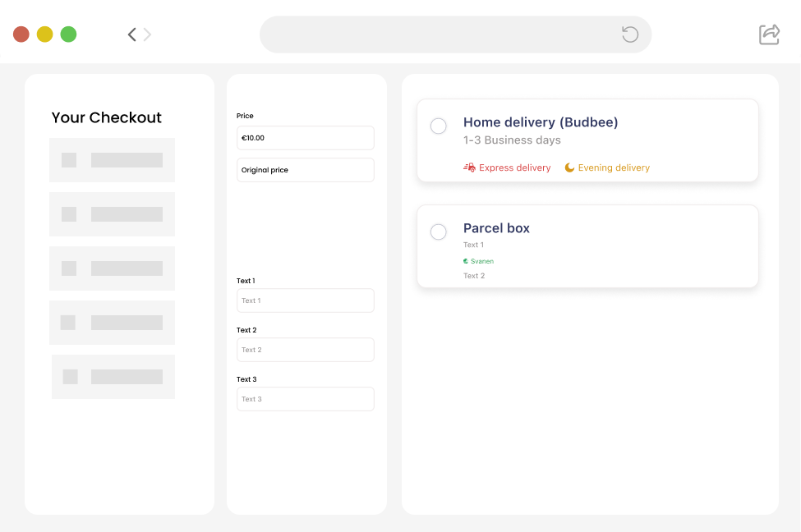The width and height of the screenshot is (801, 532).
Task: Click the share icon in toolbar
Action: (769, 34)
